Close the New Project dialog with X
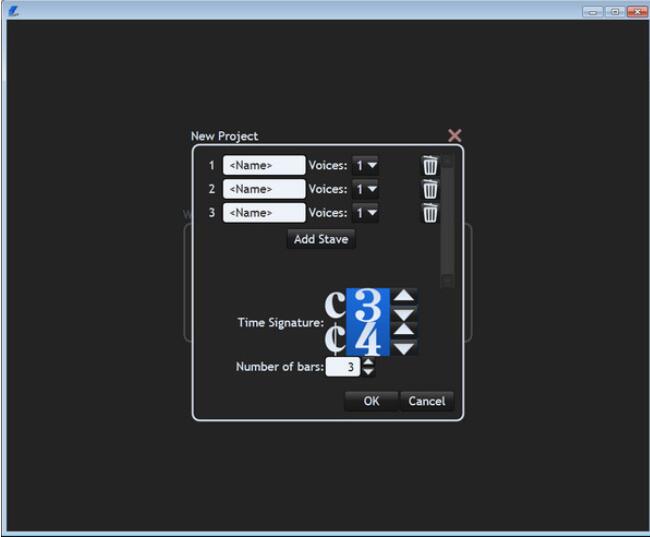 pos(455,135)
